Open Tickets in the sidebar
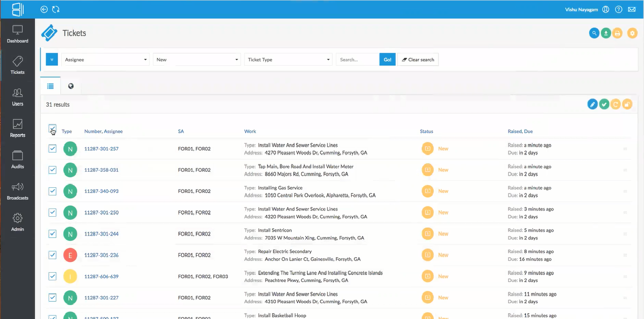 click(17, 66)
